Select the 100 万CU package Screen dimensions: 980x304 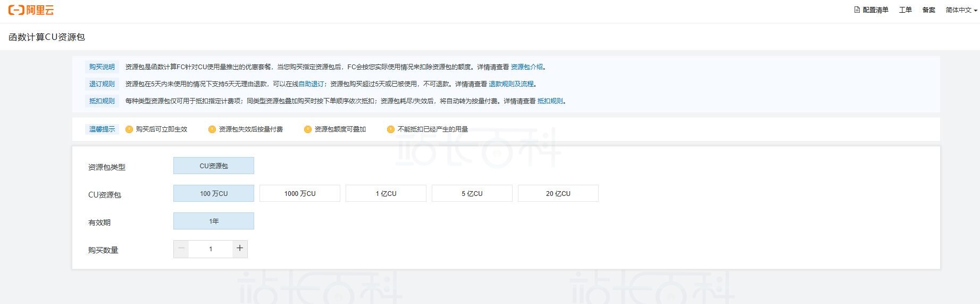214,193
